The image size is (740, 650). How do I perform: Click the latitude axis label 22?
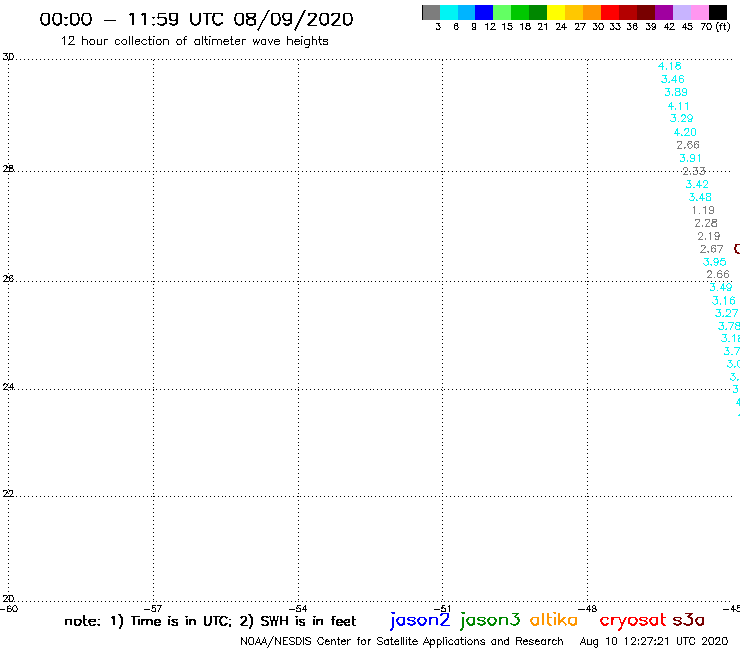[8, 494]
